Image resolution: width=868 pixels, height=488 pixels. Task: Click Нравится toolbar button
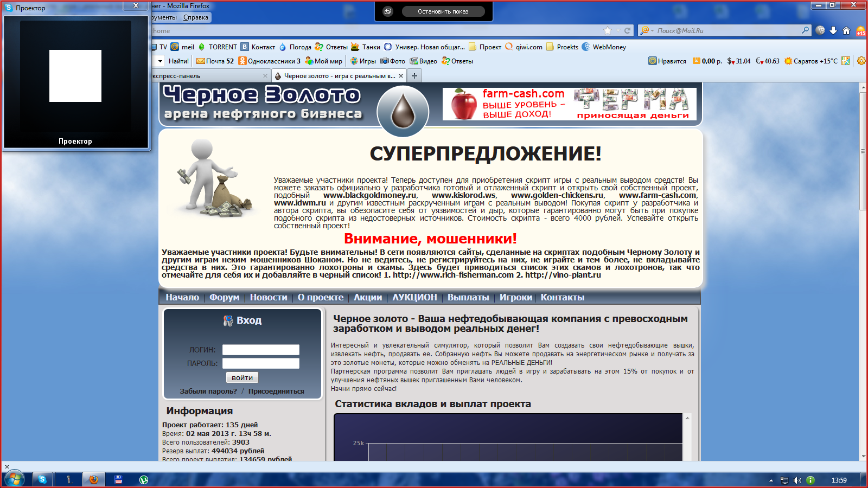[667, 61]
